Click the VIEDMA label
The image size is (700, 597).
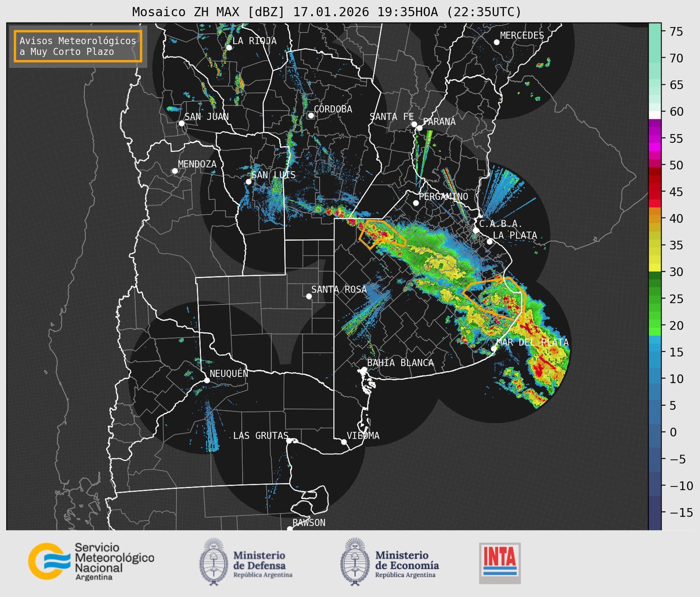pyautogui.click(x=363, y=436)
